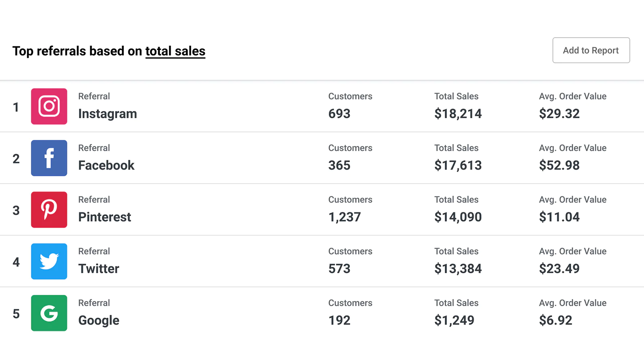Click Instagram customers value 693
This screenshot has width=644, height=362.
[339, 114]
